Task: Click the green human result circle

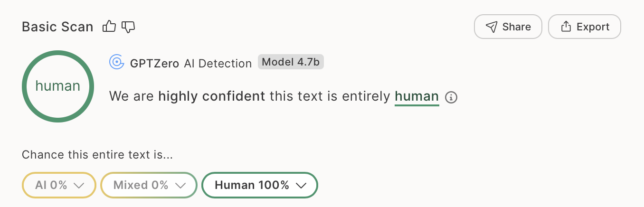Action: [x=58, y=86]
